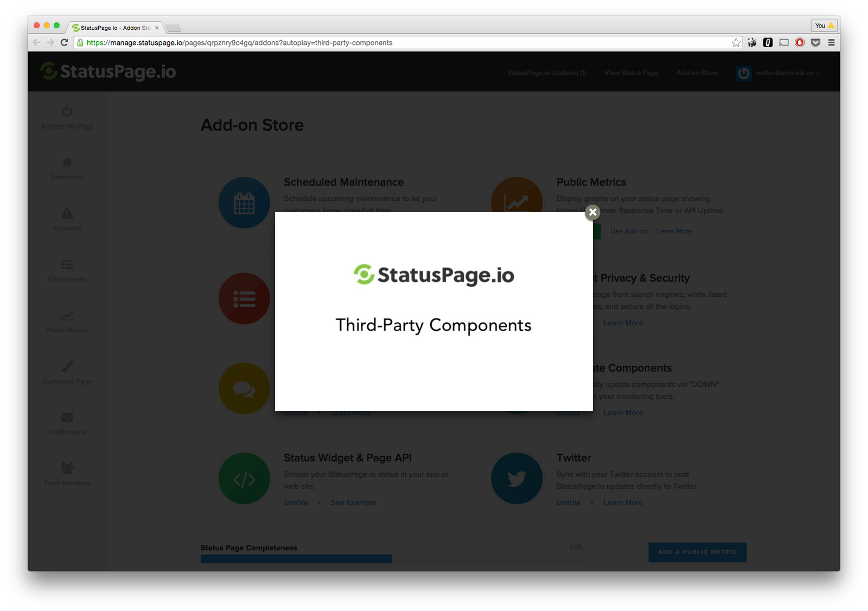Viewport: 868px width, 611px height.
Task: Click the Pocket extension icon
Action: [x=815, y=42]
